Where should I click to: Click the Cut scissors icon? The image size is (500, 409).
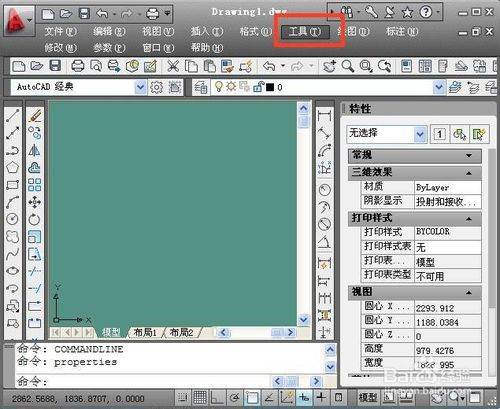(173, 66)
